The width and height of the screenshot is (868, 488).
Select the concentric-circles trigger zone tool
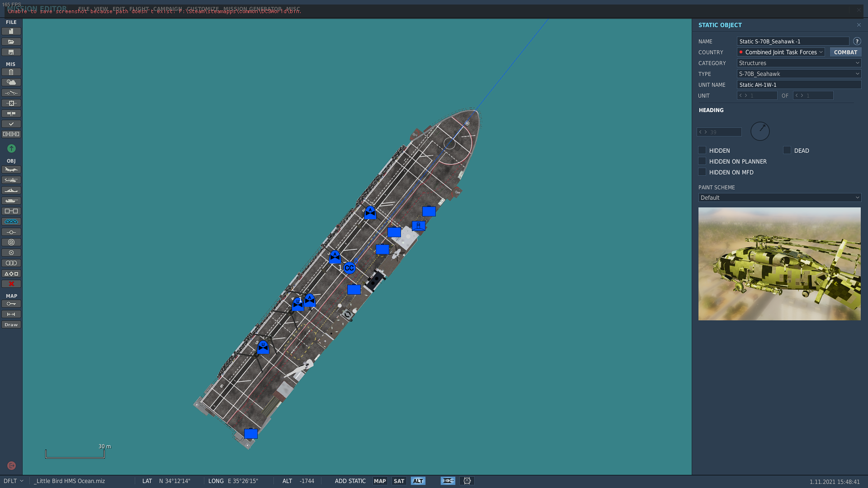[x=11, y=242]
